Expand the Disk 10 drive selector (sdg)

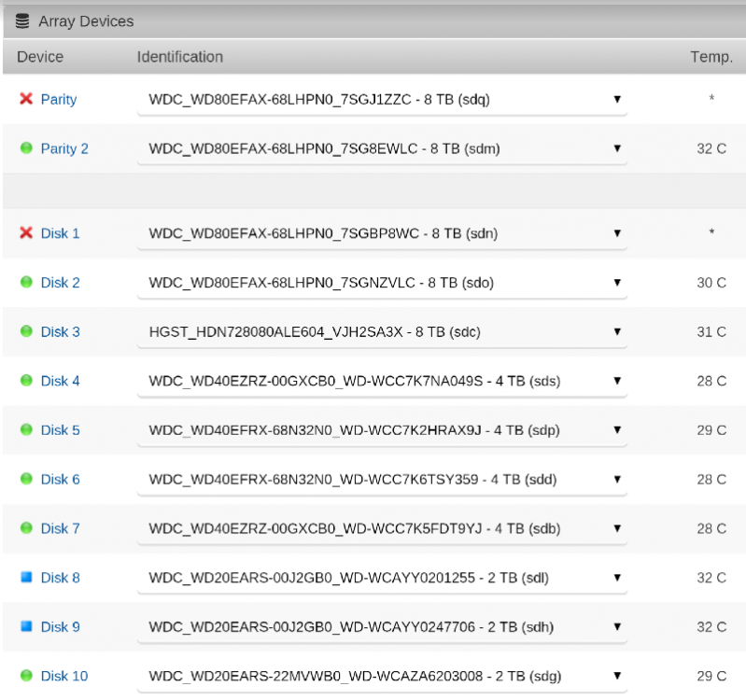pyautogui.click(x=382, y=676)
